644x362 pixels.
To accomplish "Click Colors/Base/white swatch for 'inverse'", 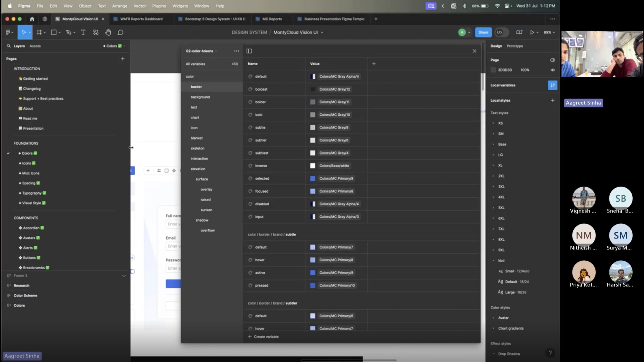I will [312, 166].
